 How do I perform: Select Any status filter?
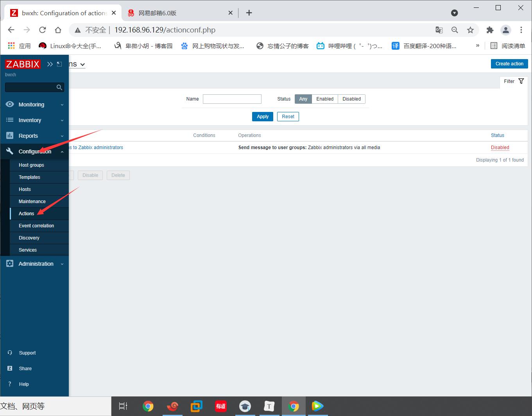pyautogui.click(x=303, y=99)
